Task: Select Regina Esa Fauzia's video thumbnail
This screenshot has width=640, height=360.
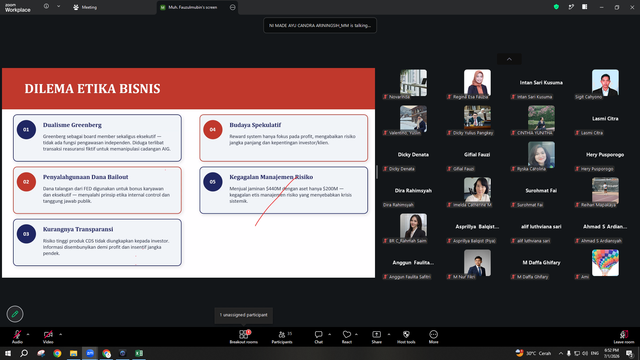Action: tap(477, 82)
